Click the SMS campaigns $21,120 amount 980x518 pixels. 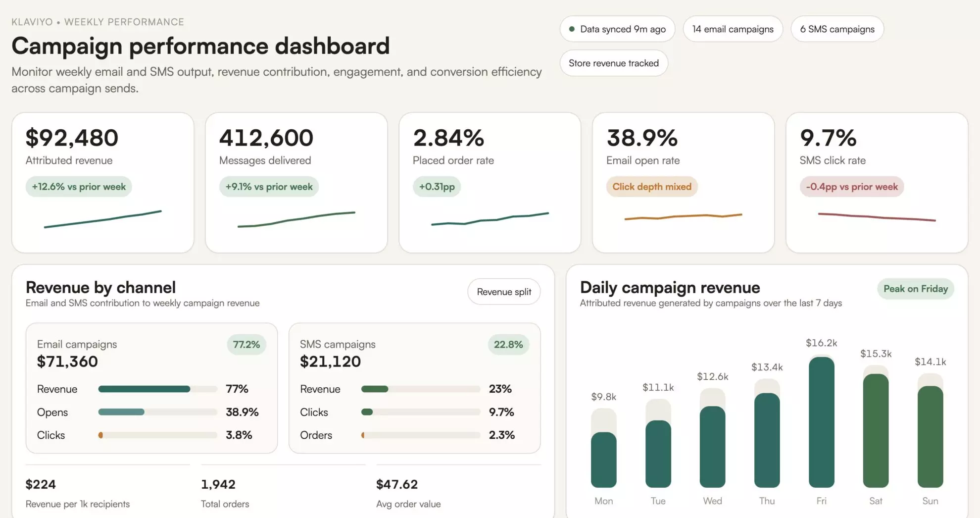tap(330, 362)
